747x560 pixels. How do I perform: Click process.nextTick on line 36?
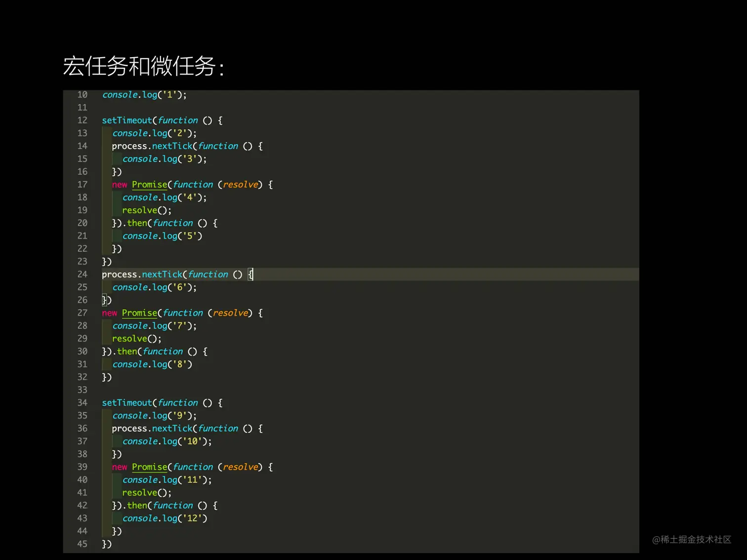152,429
